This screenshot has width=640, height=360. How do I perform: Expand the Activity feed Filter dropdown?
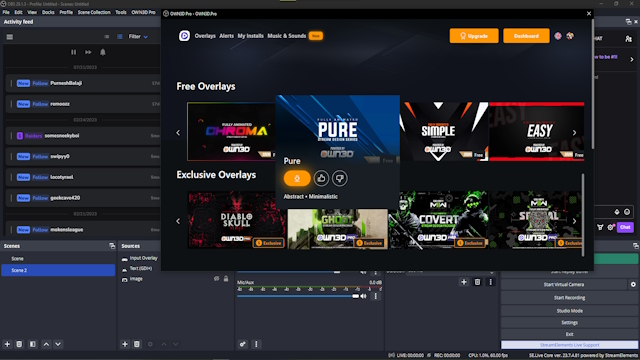pyautogui.click(x=138, y=37)
